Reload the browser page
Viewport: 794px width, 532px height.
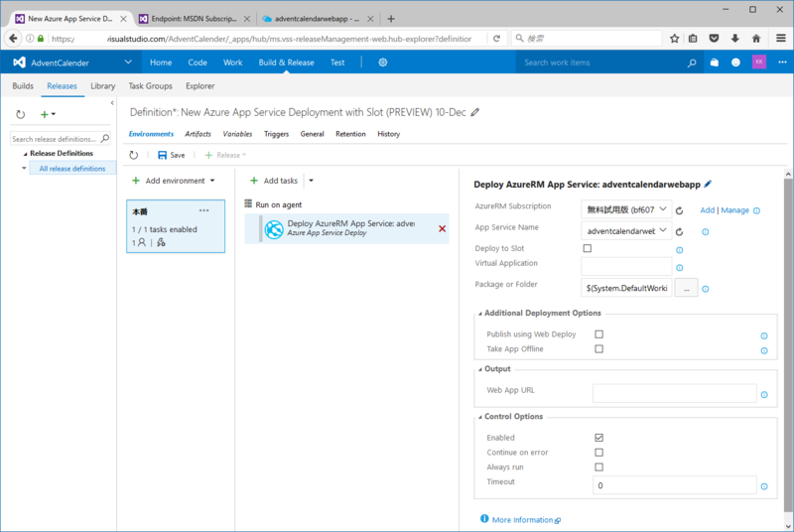(497, 39)
